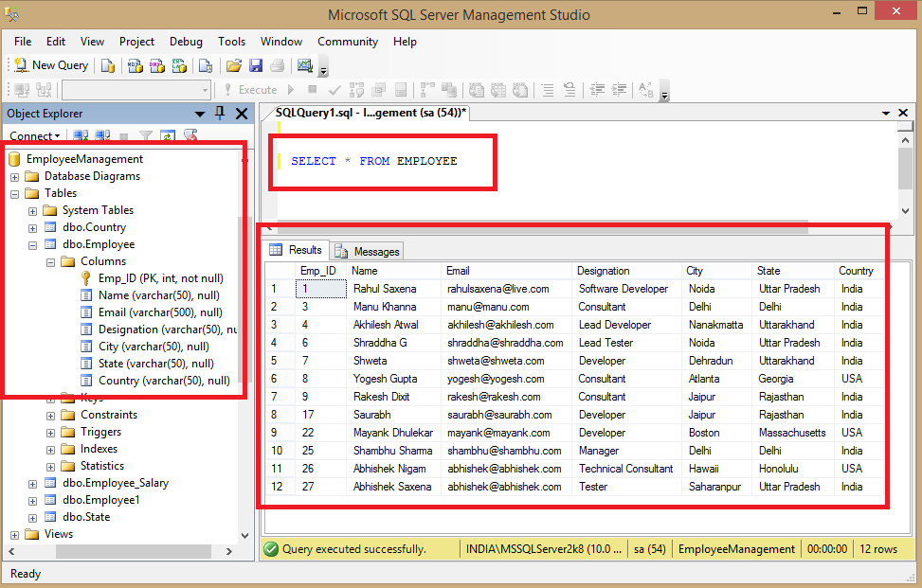The image size is (922, 588).
Task: Click the New Query toolbar button
Action: coord(52,65)
